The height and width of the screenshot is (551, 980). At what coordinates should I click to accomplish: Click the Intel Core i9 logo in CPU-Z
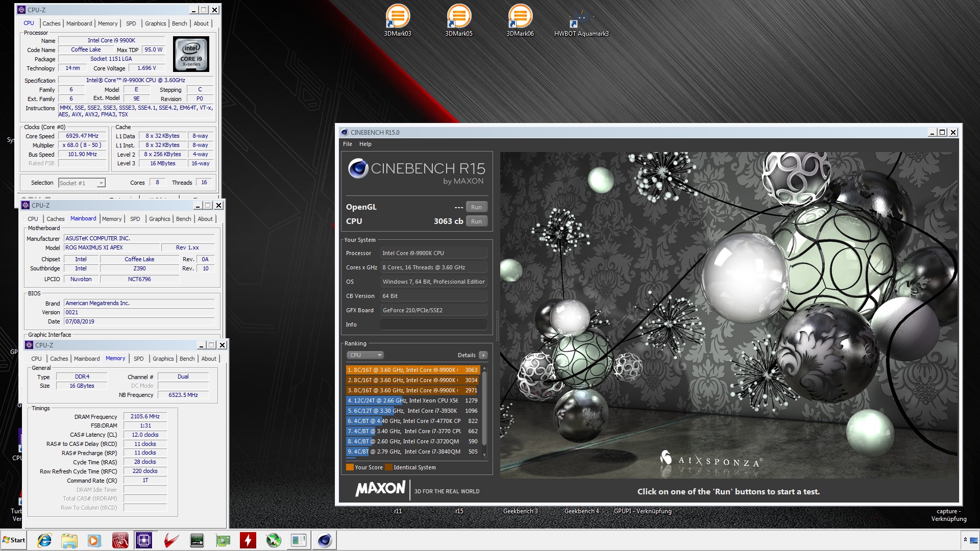click(191, 54)
